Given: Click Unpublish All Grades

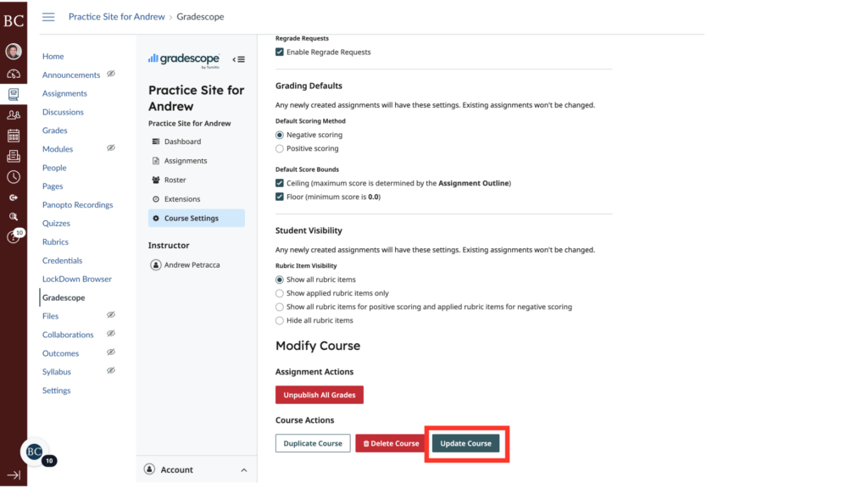Looking at the screenshot, I should 319,394.
